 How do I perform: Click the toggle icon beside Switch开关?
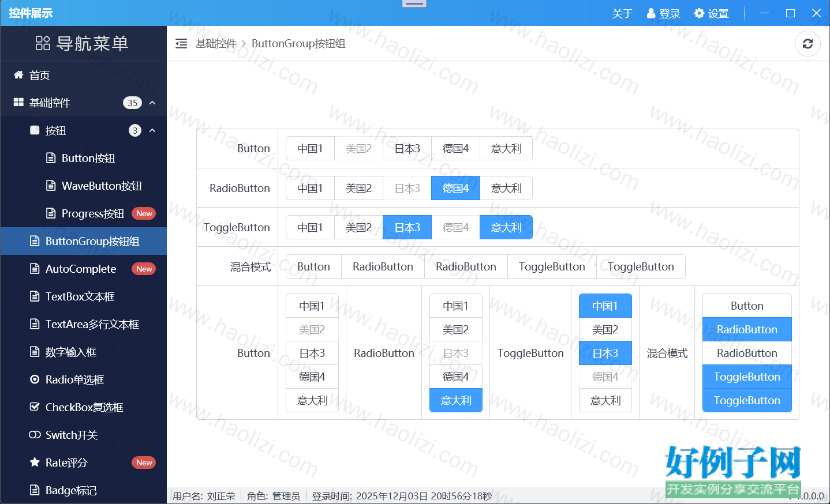pyautogui.click(x=35, y=435)
